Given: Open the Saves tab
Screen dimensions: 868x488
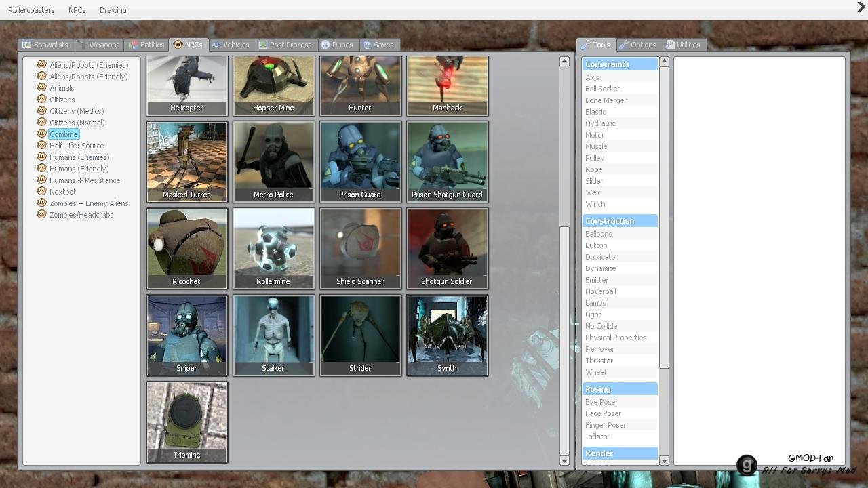Looking at the screenshot, I should point(378,45).
